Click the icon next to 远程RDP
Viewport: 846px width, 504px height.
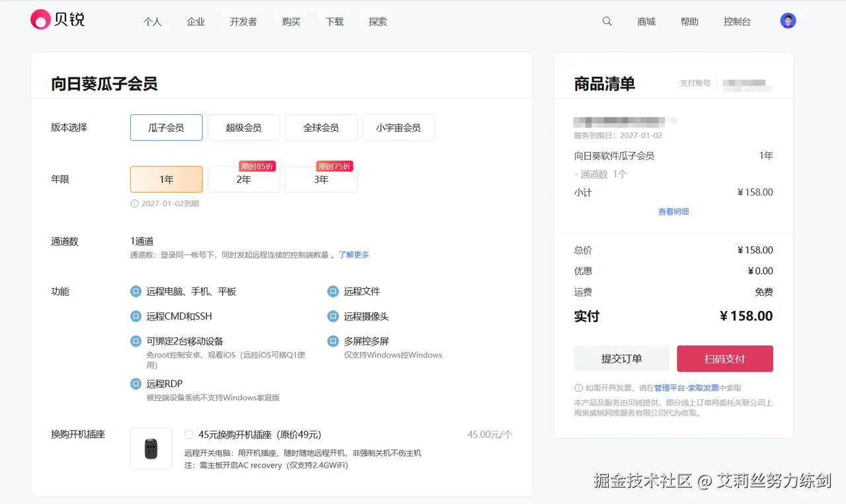135,384
